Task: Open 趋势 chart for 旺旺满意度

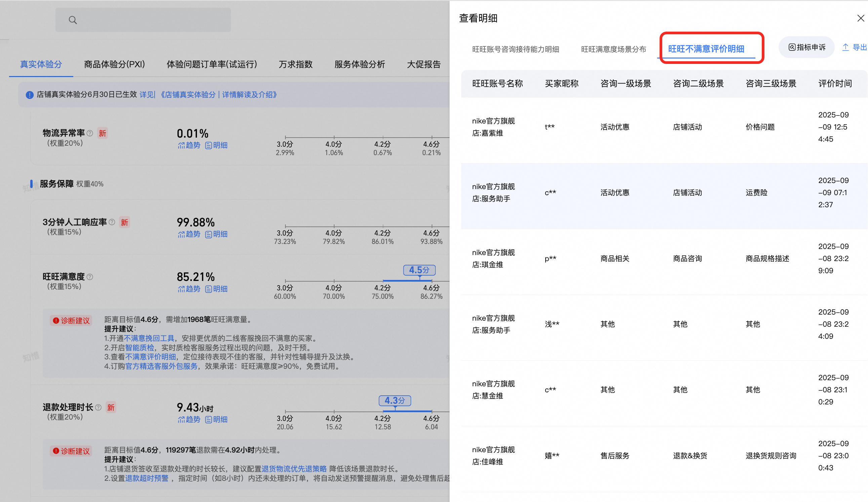Action: [x=189, y=289]
